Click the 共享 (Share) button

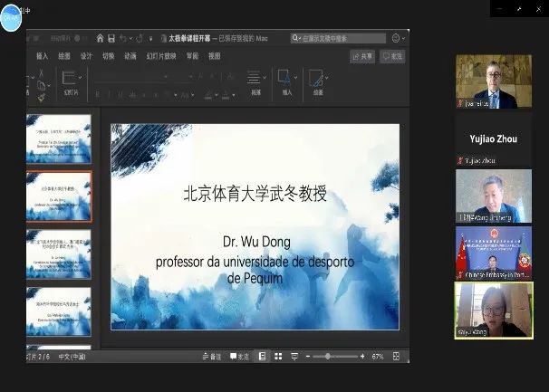point(361,56)
